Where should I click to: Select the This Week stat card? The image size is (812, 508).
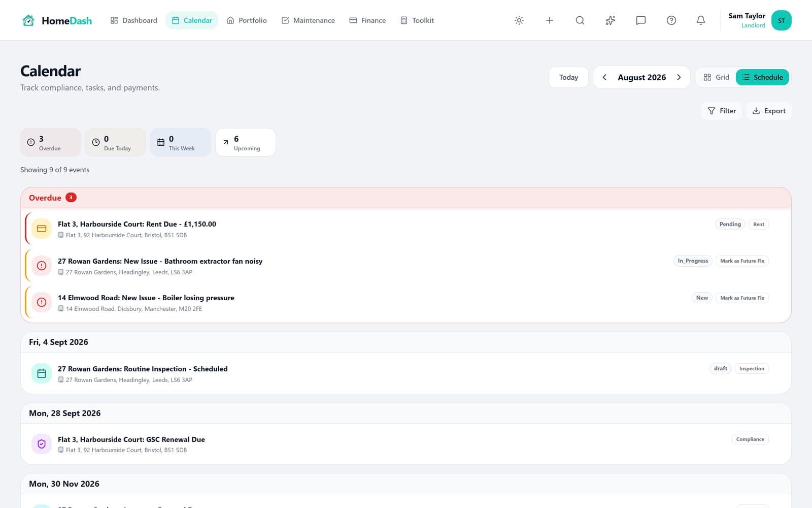[181, 142]
